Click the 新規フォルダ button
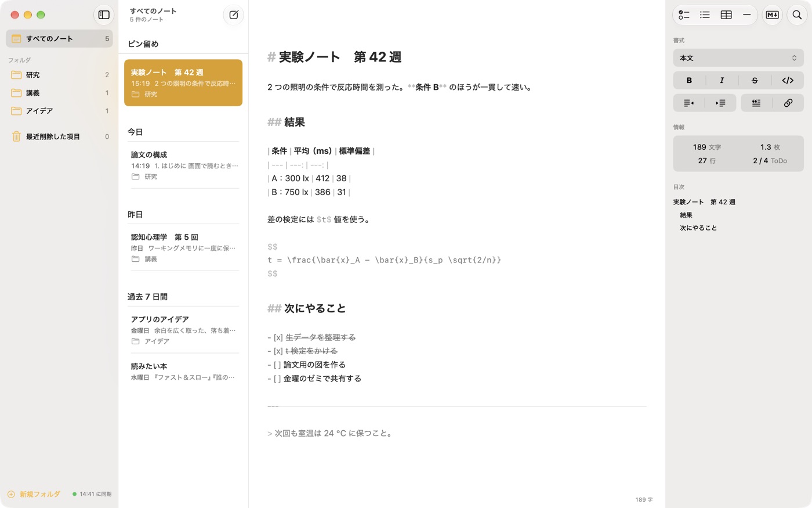The width and height of the screenshot is (812, 508). (34, 494)
